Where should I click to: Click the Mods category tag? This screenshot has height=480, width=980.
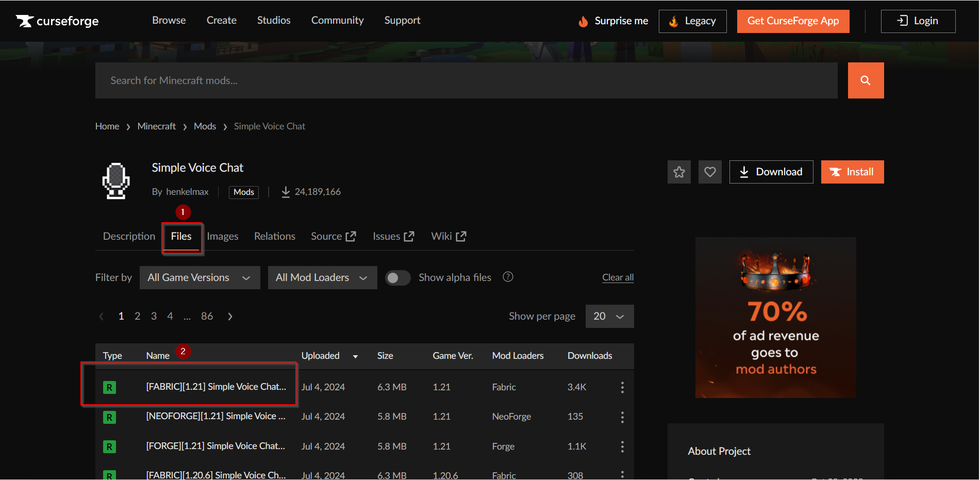click(x=244, y=192)
